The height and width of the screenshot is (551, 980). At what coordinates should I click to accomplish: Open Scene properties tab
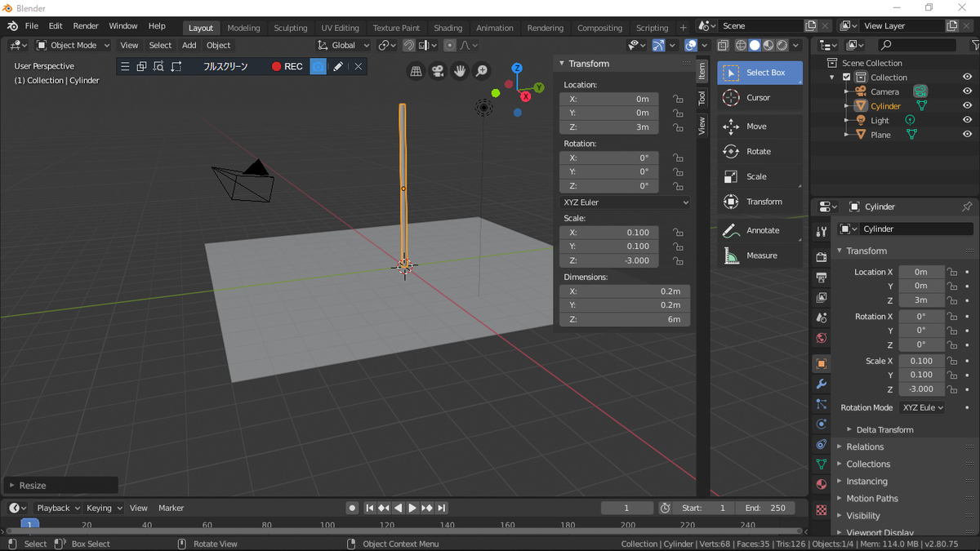pos(822,318)
